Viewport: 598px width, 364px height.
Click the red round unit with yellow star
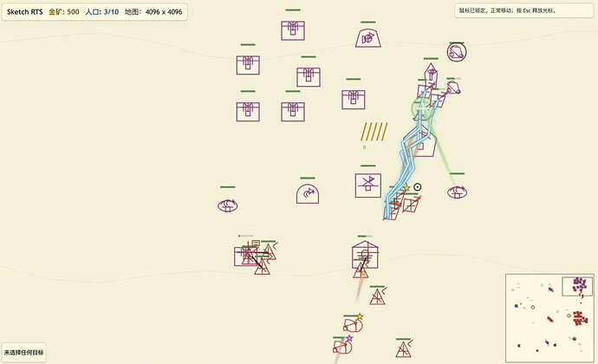(353, 325)
